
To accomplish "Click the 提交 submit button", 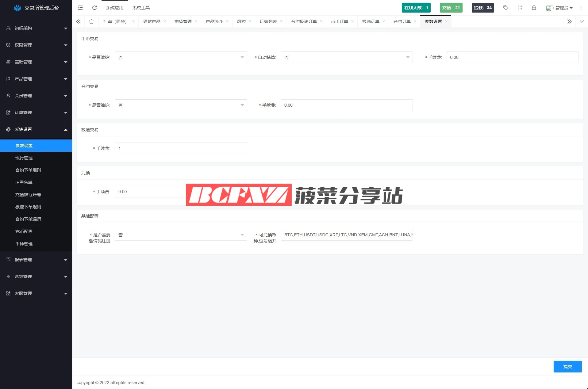I will (x=567, y=367).
